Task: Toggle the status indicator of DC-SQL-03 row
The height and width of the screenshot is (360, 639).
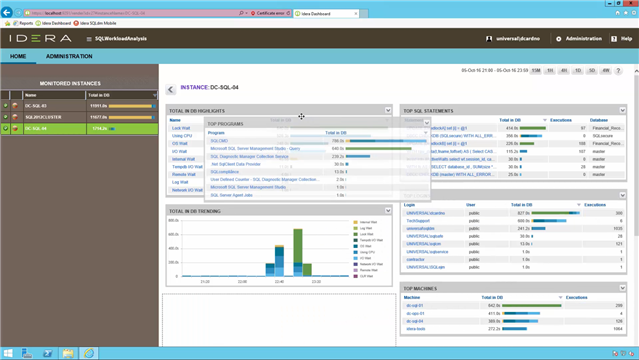Action: [x=5, y=106]
